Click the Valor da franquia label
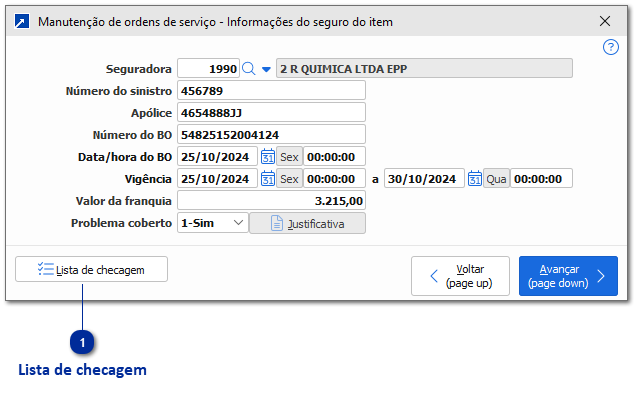This screenshot has width=637, height=396. point(124,201)
